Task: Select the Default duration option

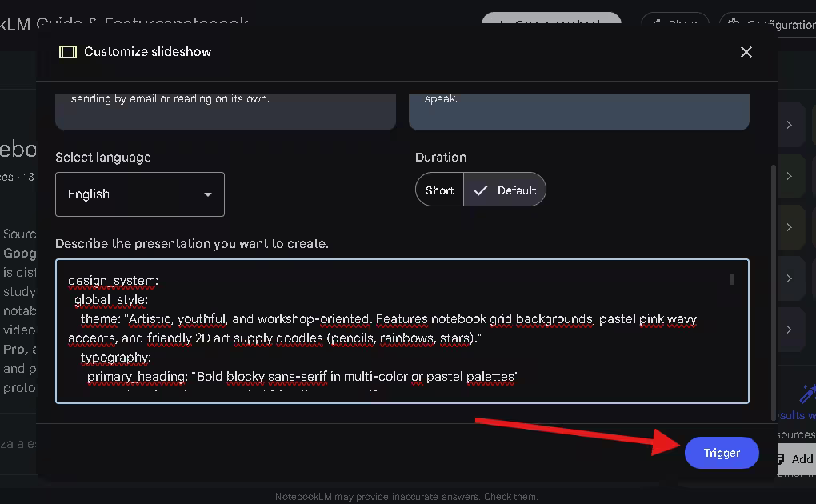Action: [x=506, y=190]
